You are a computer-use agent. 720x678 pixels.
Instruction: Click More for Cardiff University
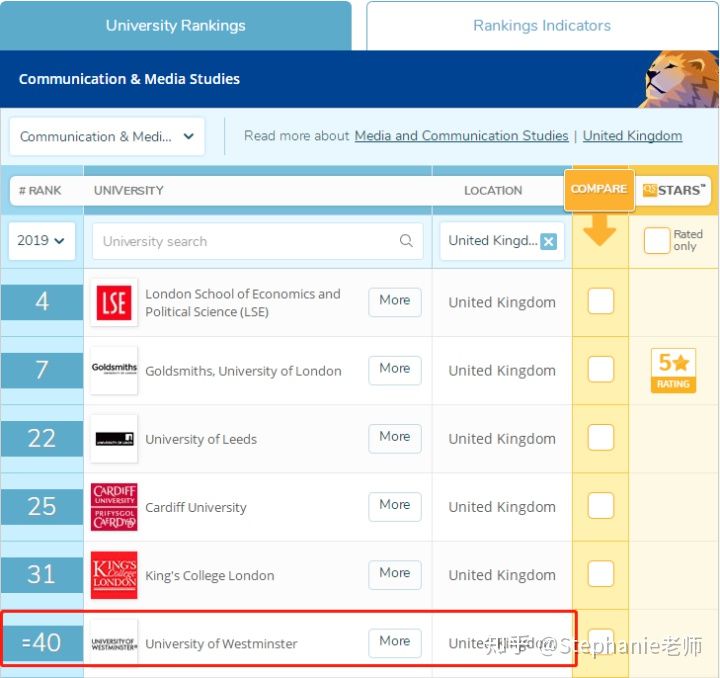click(394, 506)
